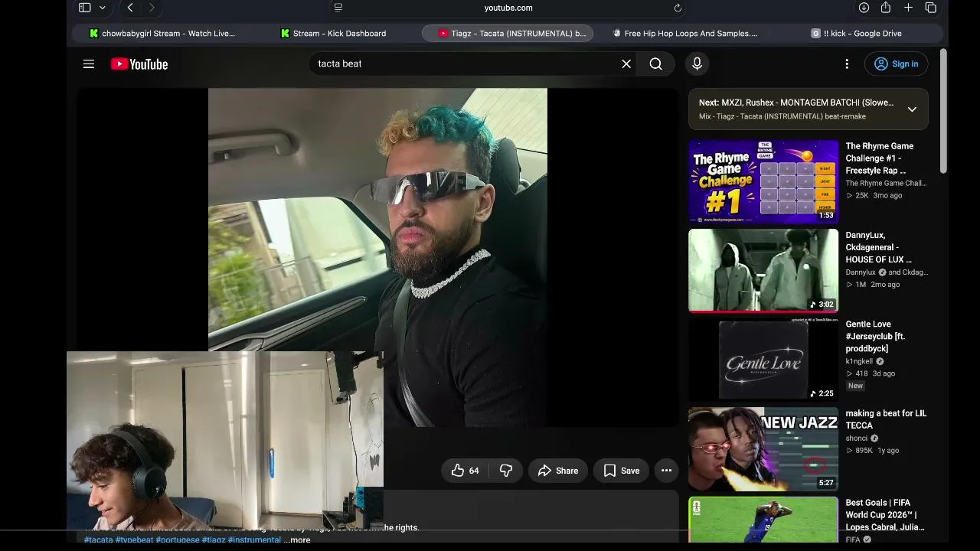Submit search with the magnifying glass
The width and height of the screenshot is (980, 551).
pyautogui.click(x=656, y=64)
